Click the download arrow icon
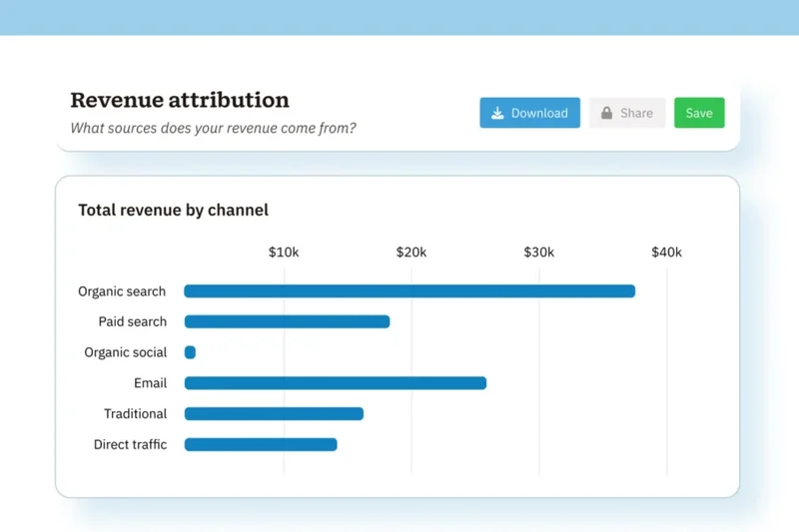 [x=497, y=113]
